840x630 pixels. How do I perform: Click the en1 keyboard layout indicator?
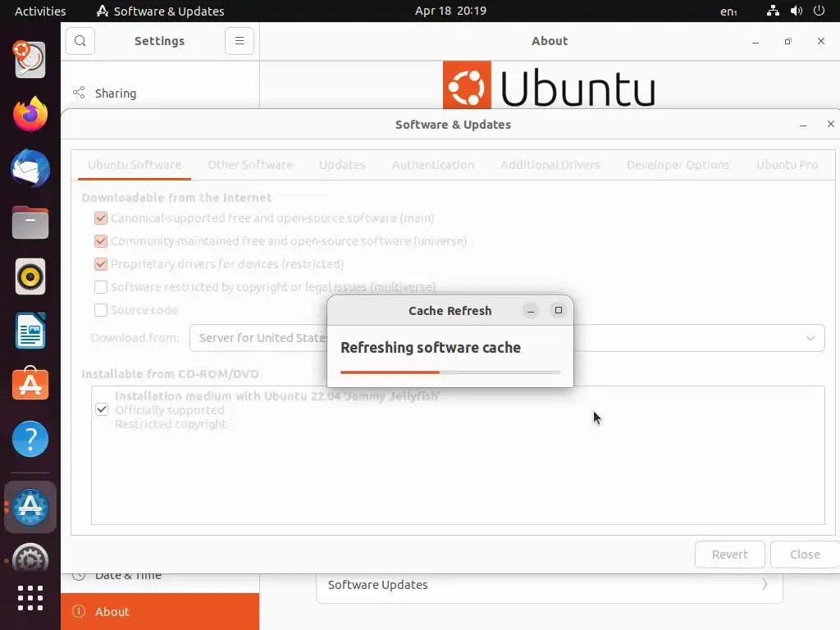coord(728,11)
